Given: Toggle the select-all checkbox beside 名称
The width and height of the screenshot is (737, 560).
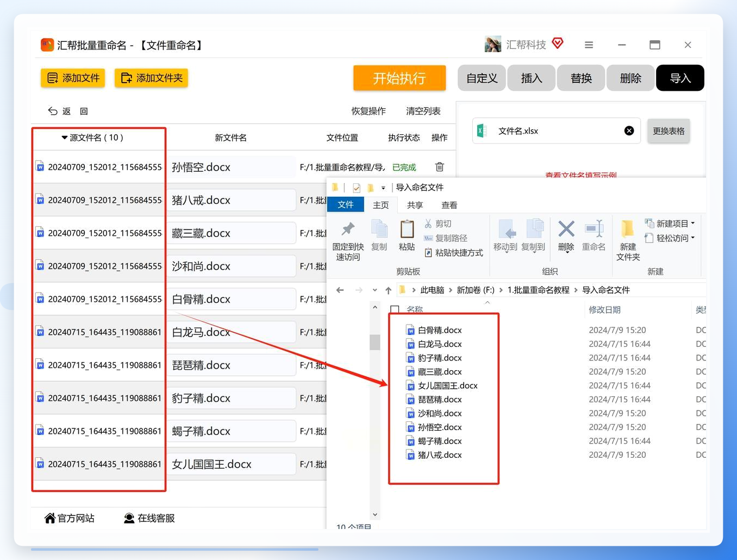Looking at the screenshot, I should [395, 310].
